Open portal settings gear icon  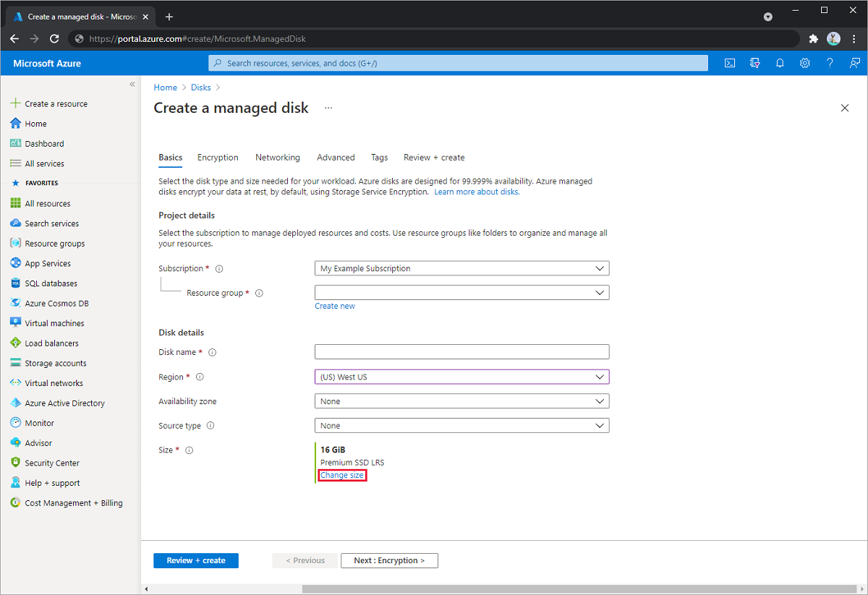tap(805, 64)
